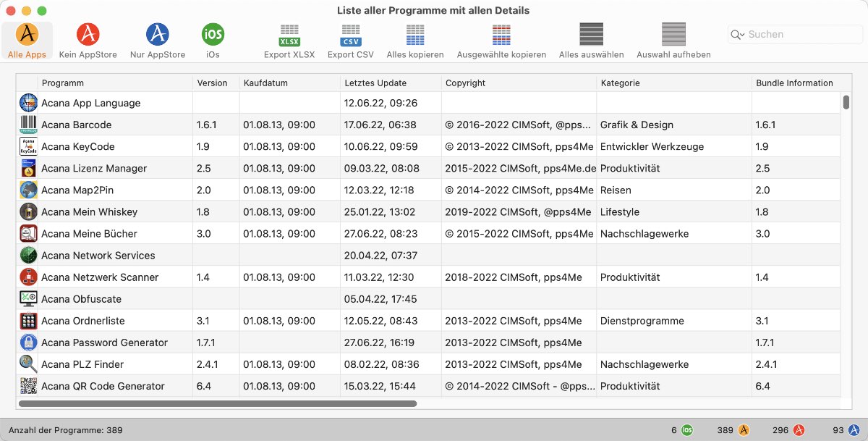Click the Suchen search field
868x441 pixels.
(794, 34)
